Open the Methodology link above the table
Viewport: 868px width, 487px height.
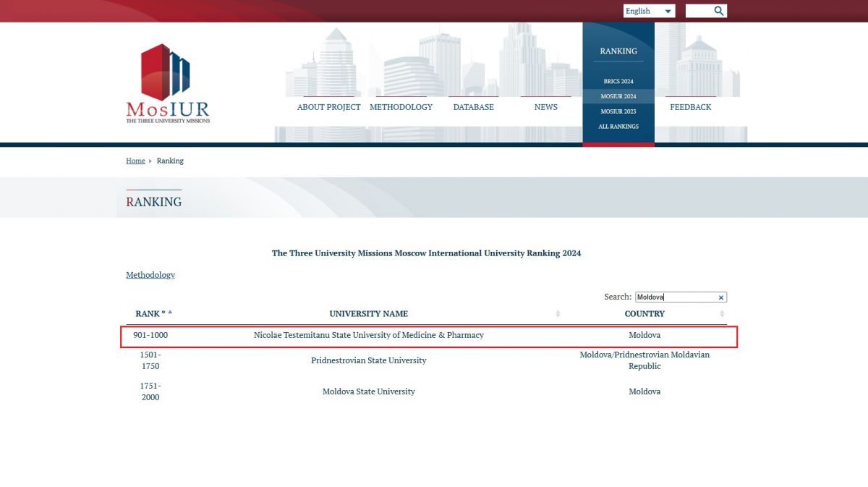click(x=150, y=275)
